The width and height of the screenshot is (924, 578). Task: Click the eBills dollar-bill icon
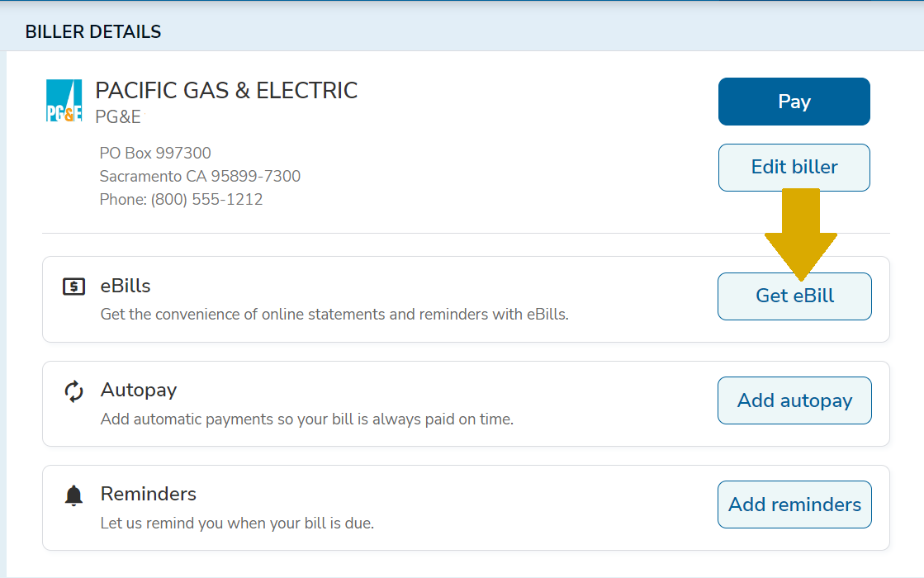coord(73,285)
